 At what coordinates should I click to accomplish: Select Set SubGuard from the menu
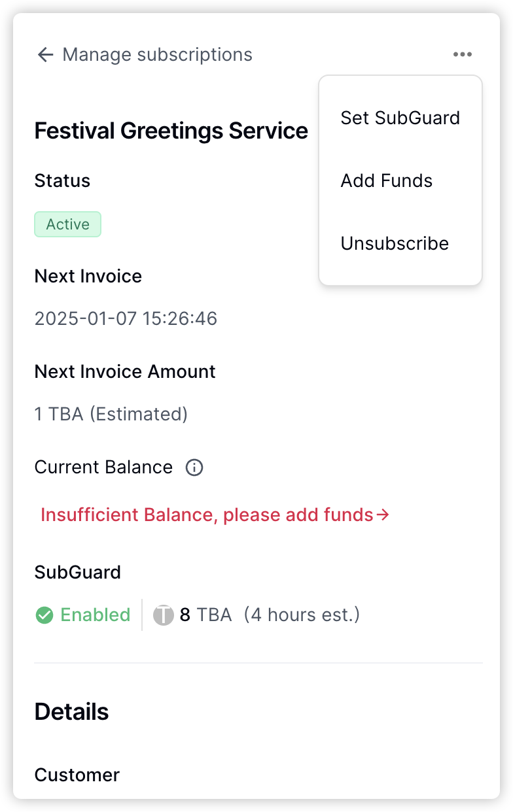[400, 118]
